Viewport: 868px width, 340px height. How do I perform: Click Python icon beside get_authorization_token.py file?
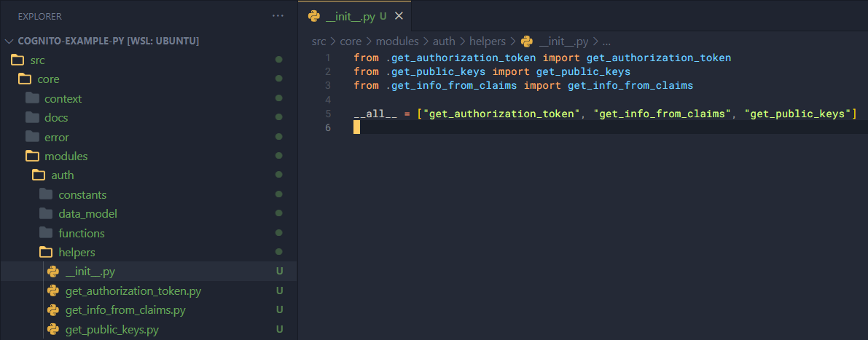(x=53, y=291)
